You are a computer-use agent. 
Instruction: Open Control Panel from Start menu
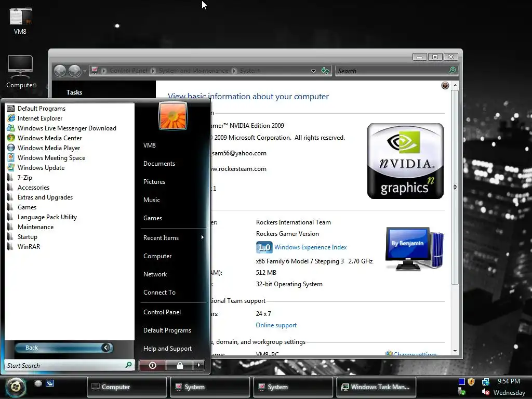162,312
